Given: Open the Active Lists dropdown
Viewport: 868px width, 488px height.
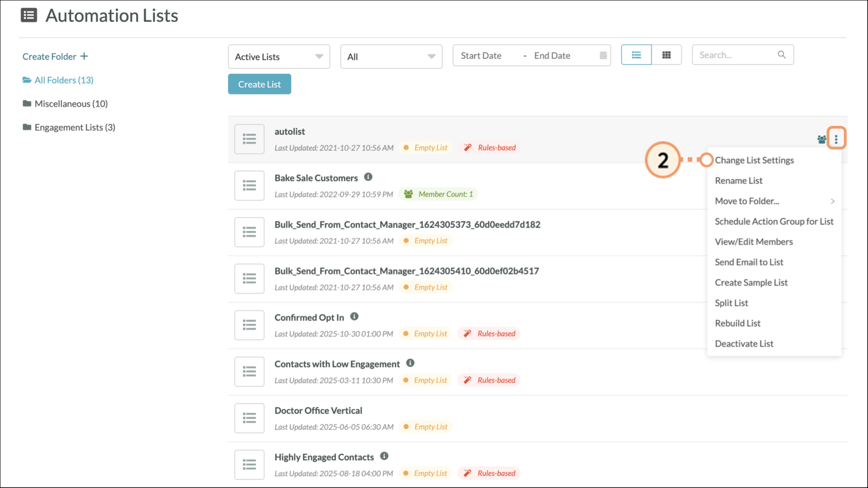Looking at the screenshot, I should pyautogui.click(x=279, y=57).
